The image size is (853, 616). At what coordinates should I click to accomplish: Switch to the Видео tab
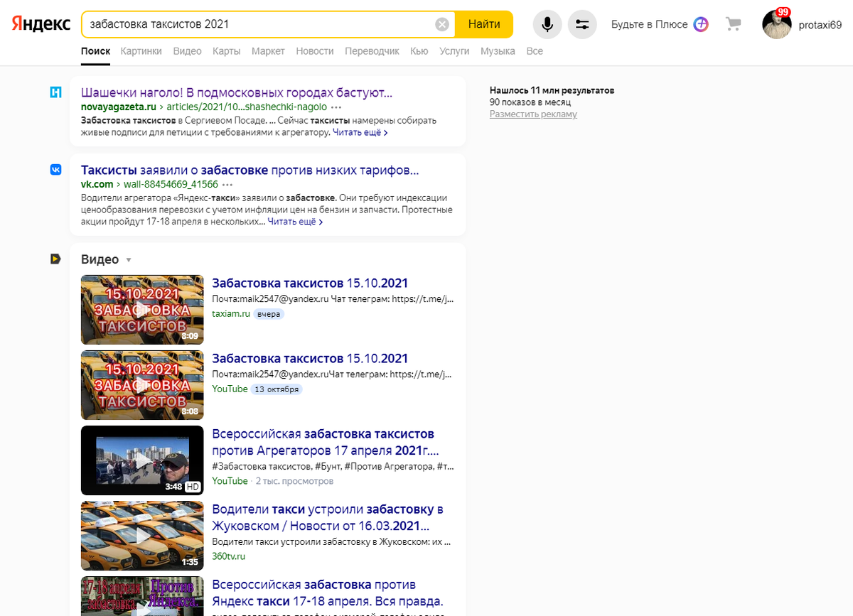[187, 51]
